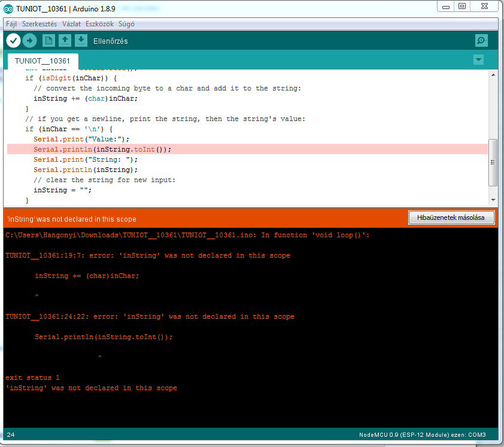
Task: Click the console file path line C:\Users\Hangonyi
Action: (187, 235)
